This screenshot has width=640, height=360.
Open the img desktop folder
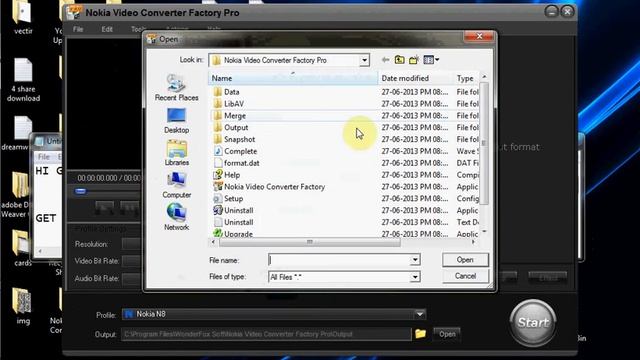click(x=22, y=306)
